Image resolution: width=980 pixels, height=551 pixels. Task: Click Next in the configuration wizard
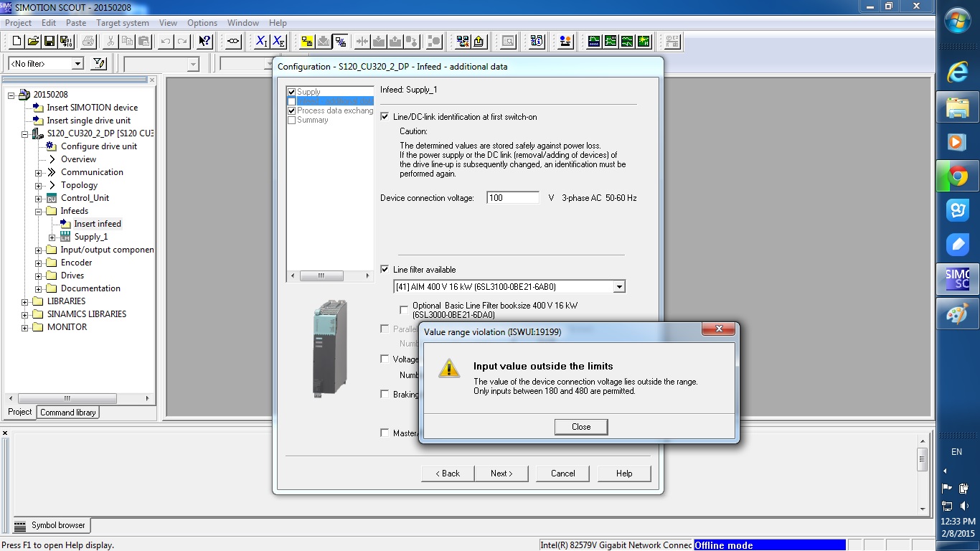(501, 474)
